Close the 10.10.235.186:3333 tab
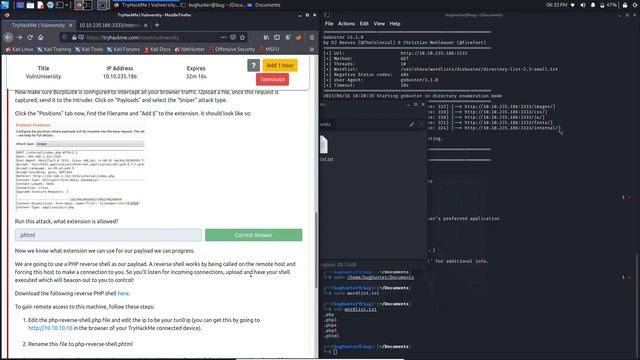The height and width of the screenshot is (360, 640). pos(146,25)
